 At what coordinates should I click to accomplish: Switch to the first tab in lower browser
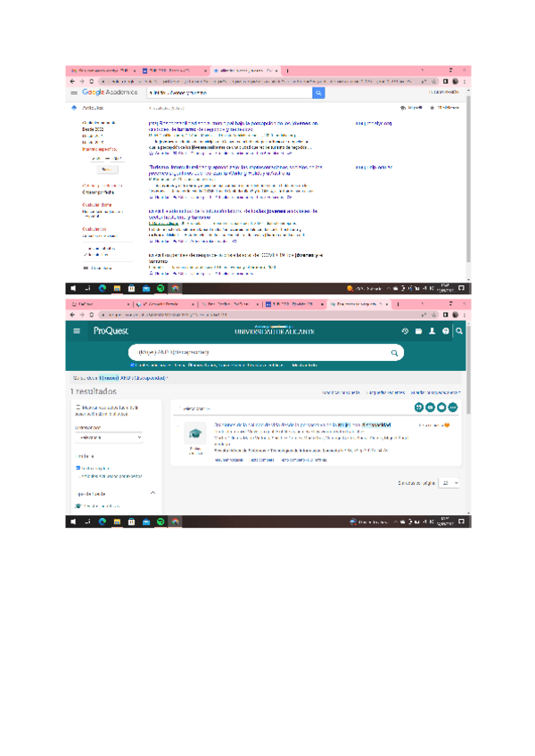point(98,304)
